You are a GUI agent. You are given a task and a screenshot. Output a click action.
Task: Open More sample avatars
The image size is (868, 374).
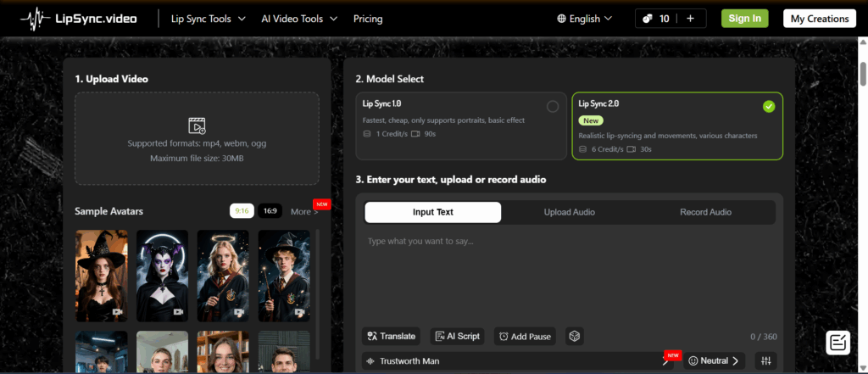[304, 212]
